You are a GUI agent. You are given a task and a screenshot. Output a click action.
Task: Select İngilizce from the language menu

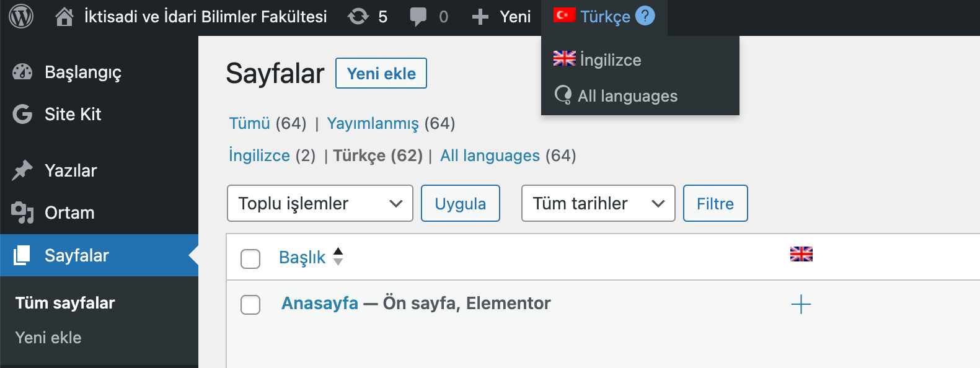click(x=610, y=60)
